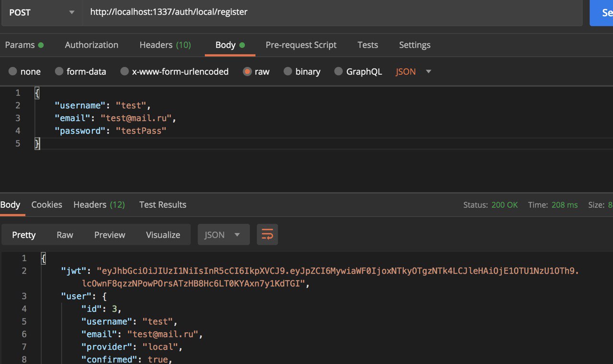Click the blue Send button
Screen dimensions: 613x364
[602, 12]
